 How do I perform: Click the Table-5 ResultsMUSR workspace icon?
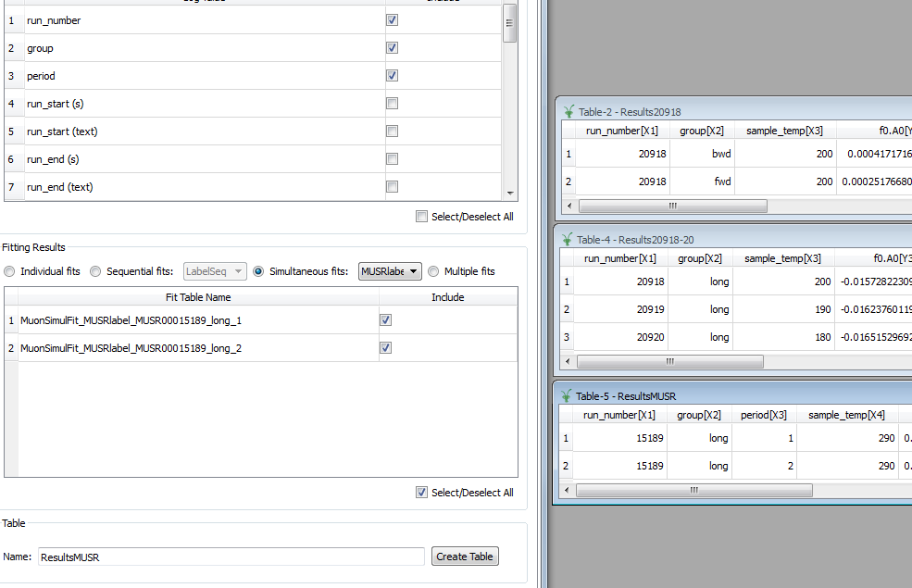pos(566,395)
